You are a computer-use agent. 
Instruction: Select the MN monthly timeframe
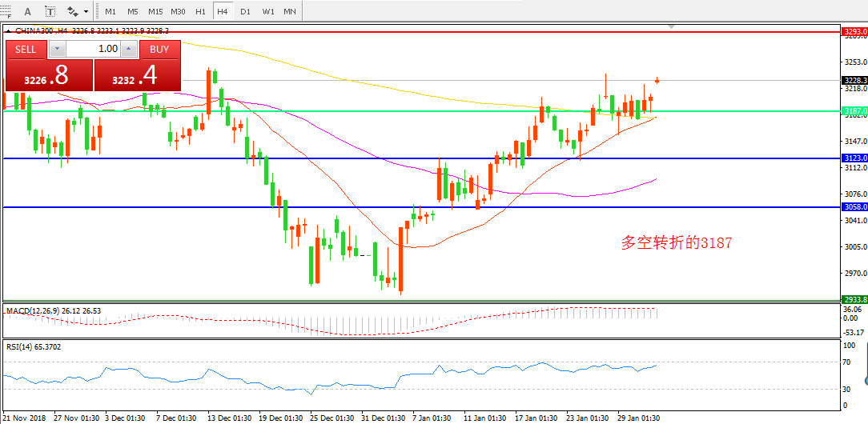tap(290, 11)
